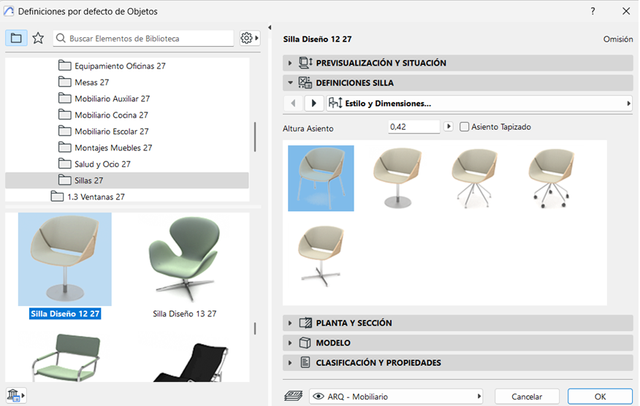Close the object settings dialog
640x406 pixels.
point(626,11)
